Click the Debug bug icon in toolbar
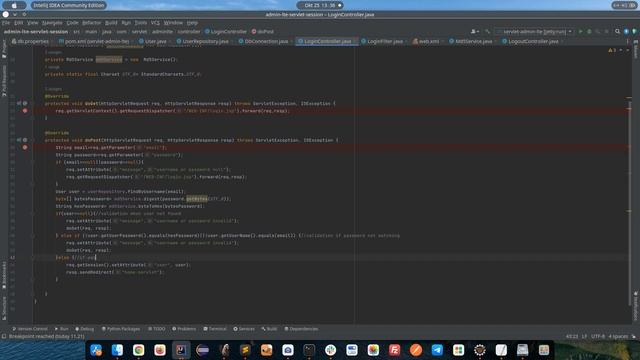This screenshot has height=360, width=640. point(589,31)
